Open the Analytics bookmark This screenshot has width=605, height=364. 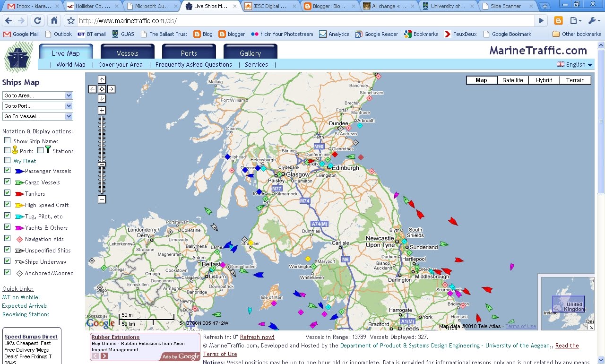334,34
